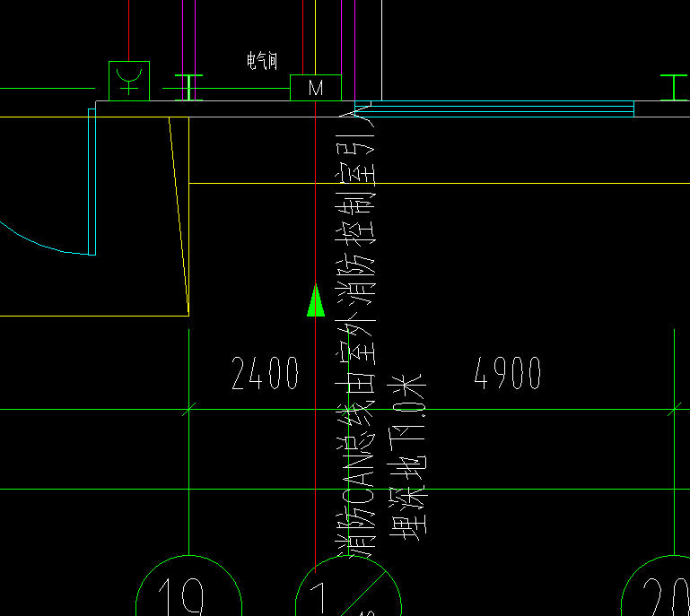Select the I-beam symbol at right edge
Screen dimensions: 690x616
click(674, 88)
